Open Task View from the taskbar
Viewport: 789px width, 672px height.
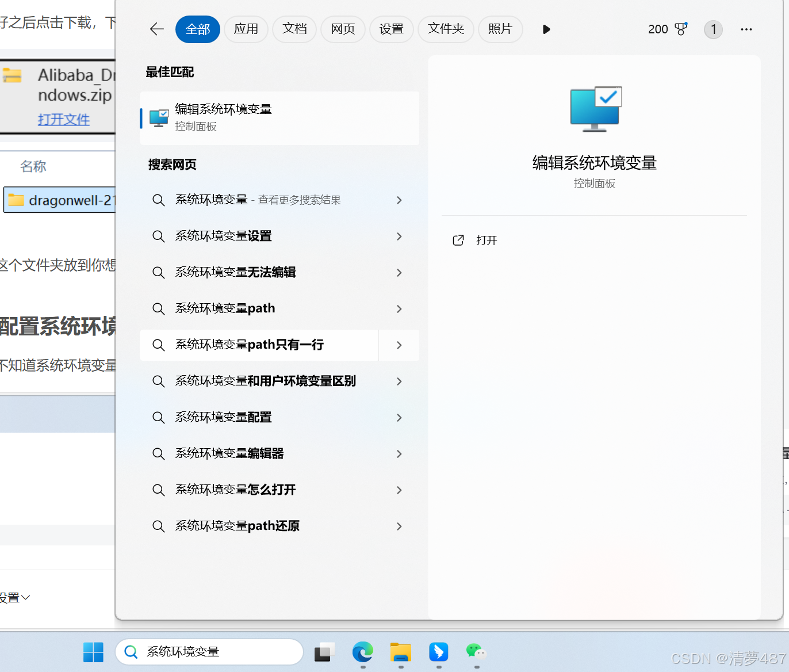pos(324,652)
